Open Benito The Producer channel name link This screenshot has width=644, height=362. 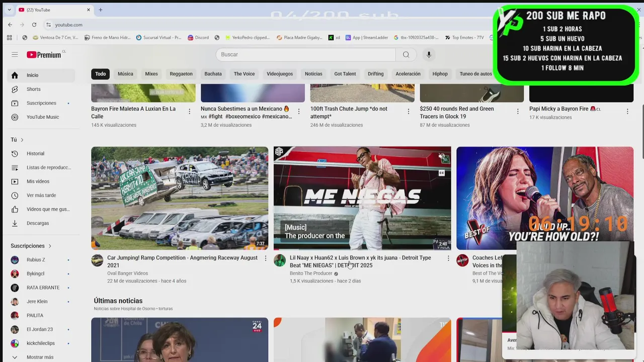tap(311, 274)
